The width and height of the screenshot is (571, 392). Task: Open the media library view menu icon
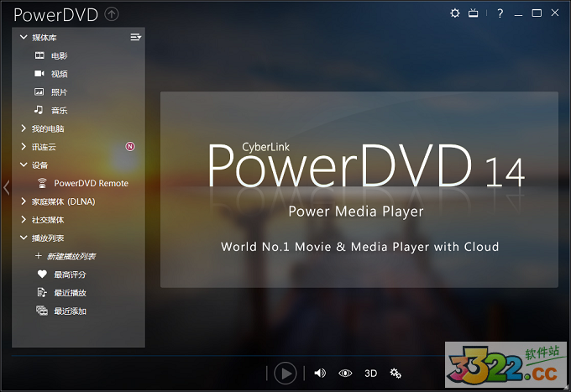[135, 37]
